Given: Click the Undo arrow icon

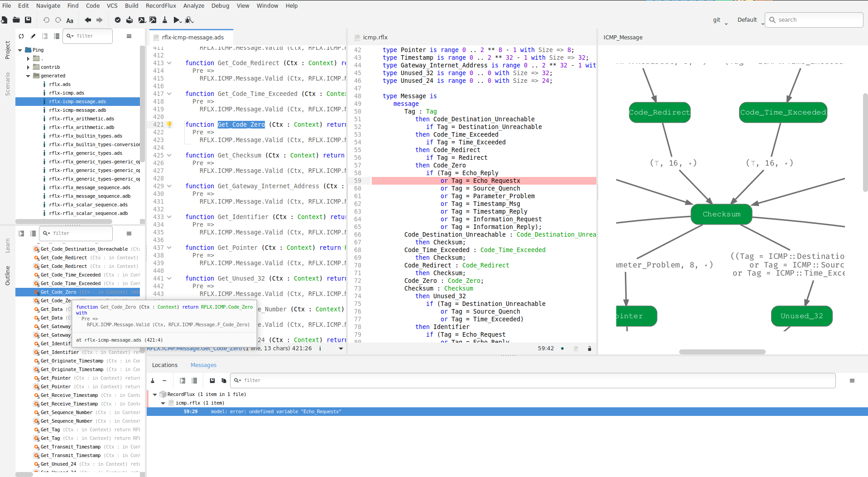Looking at the screenshot, I should point(46,20).
